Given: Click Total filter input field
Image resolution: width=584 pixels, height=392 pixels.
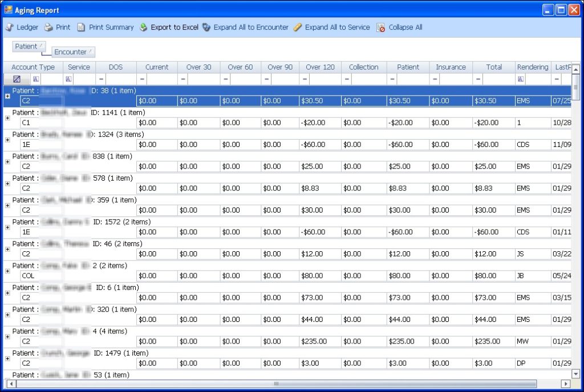Looking at the screenshot, I should (498, 79).
